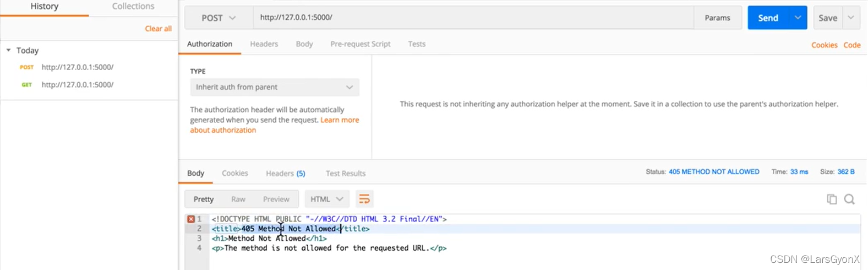Image resolution: width=868 pixels, height=270 pixels.
Task: Toggle line wrap icon in response toolbar
Action: pyautogui.click(x=364, y=199)
